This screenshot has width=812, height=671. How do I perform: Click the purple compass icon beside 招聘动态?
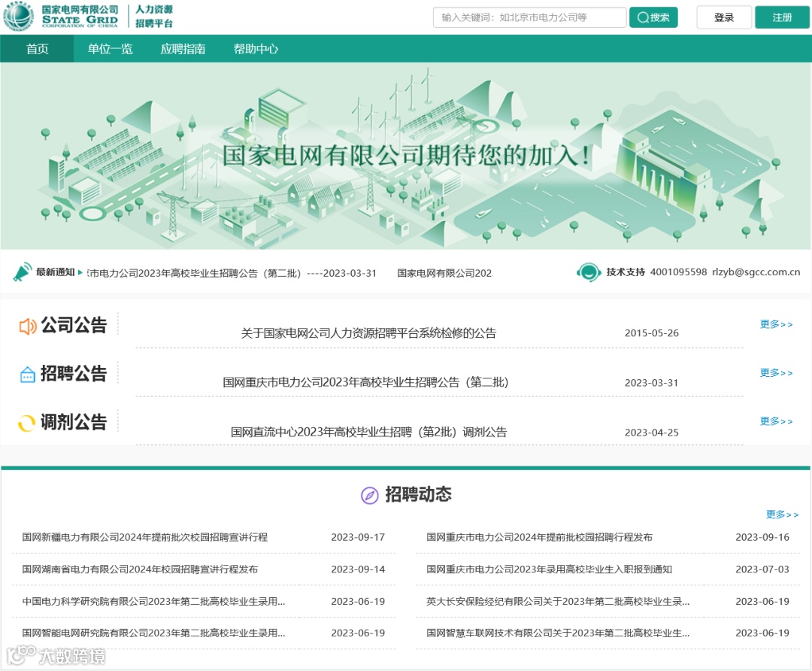pos(369,495)
